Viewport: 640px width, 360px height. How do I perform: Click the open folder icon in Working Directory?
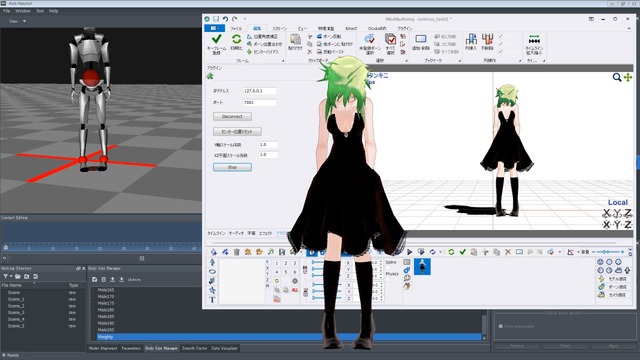tap(18, 276)
